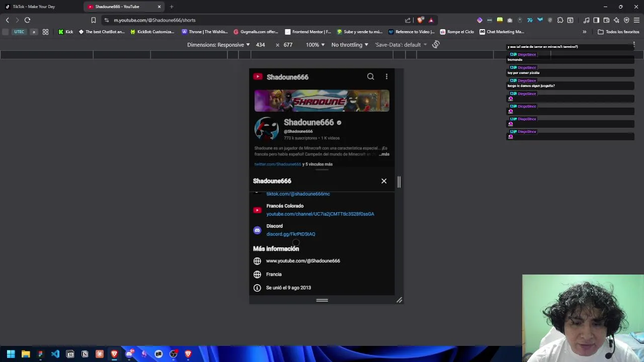644x362 pixels.
Task: Click the twitter.com/Shadoune666 link
Action: [277, 164]
